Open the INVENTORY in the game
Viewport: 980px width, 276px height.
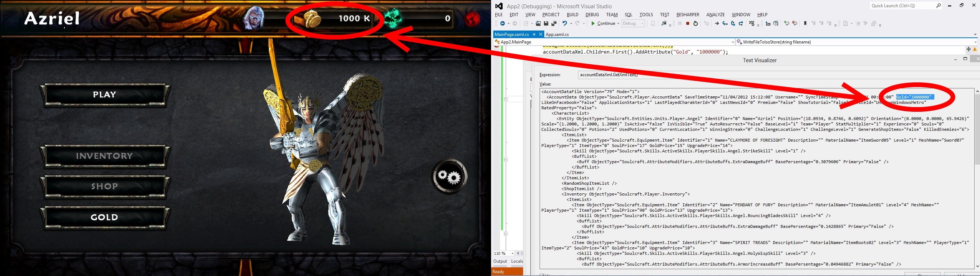105,156
